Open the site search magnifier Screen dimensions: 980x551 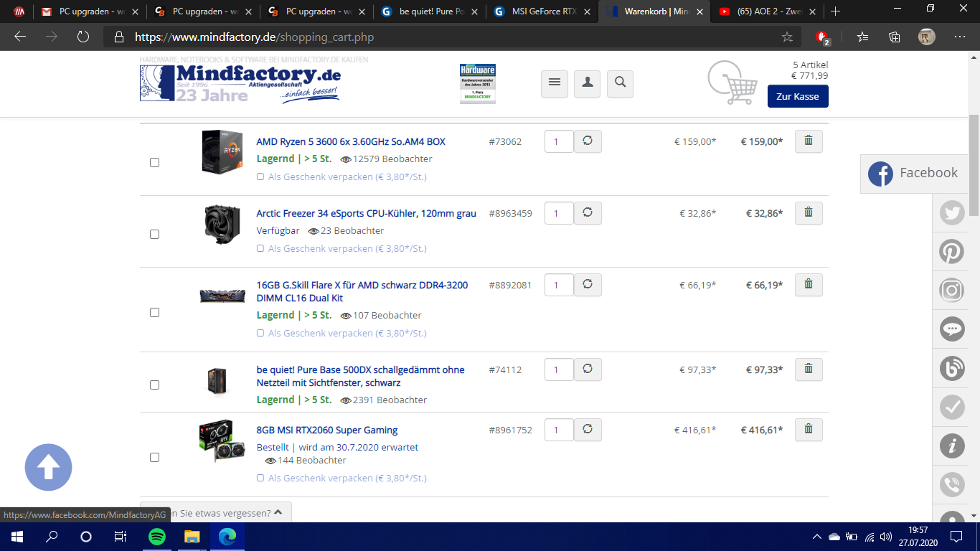click(620, 83)
